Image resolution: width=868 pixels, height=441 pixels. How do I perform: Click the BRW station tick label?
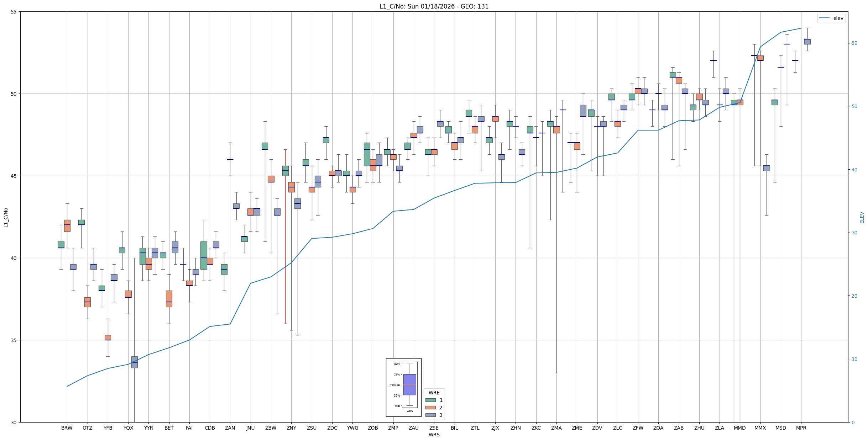tap(67, 428)
